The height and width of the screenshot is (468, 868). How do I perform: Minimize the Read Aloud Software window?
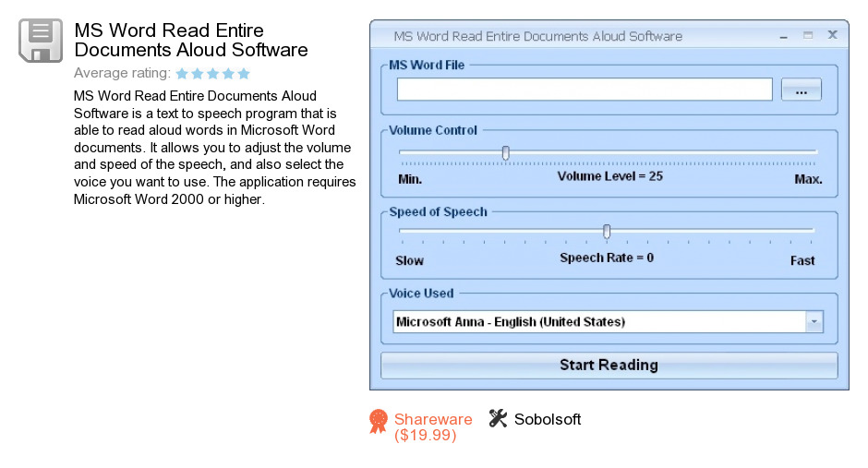point(783,37)
